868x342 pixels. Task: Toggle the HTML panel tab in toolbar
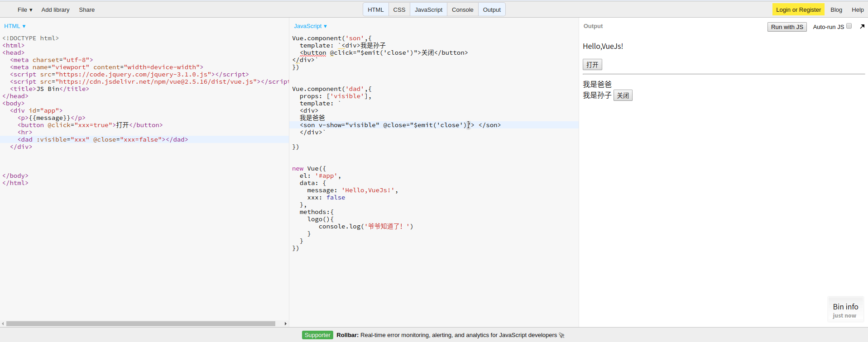375,9
